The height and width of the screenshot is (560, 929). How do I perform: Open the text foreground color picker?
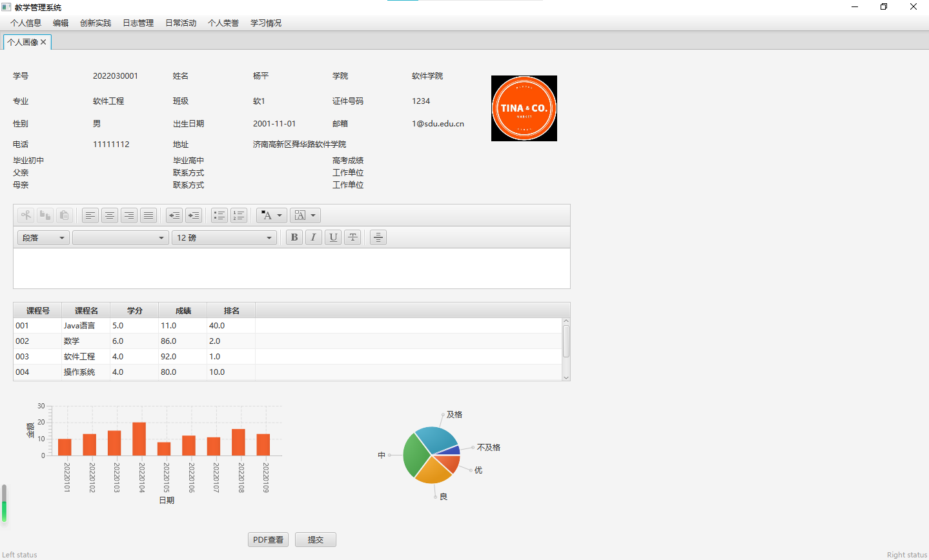[272, 215]
